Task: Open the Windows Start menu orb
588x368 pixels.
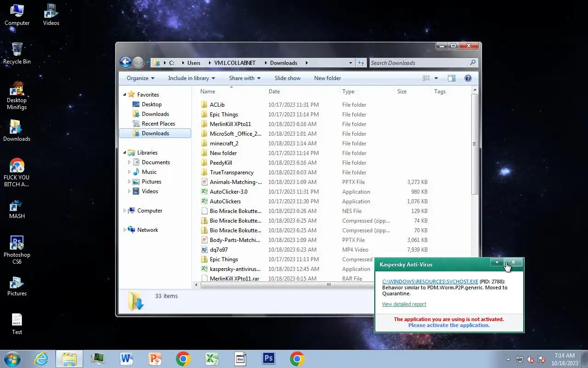Action: pyautogui.click(x=12, y=359)
